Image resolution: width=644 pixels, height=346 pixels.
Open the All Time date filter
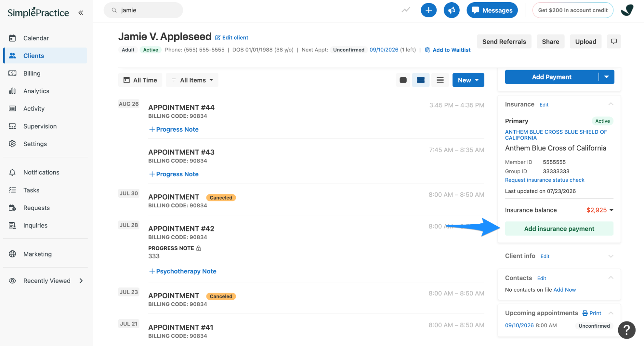[140, 80]
